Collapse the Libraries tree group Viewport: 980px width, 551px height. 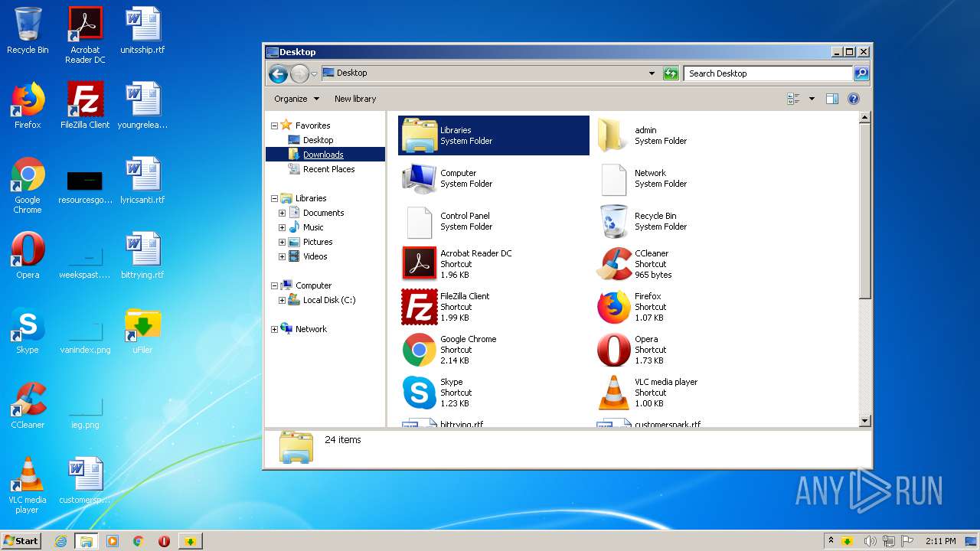point(274,198)
